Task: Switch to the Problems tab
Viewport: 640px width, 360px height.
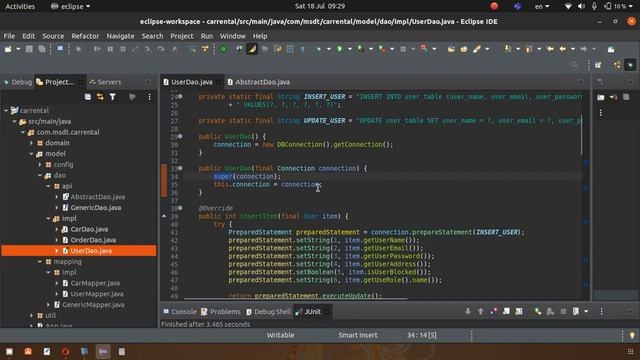Action: pos(221,311)
